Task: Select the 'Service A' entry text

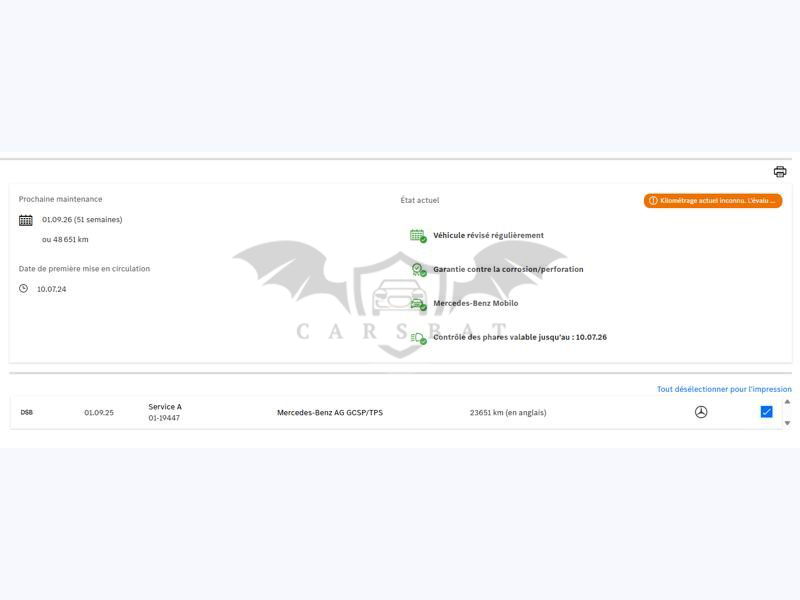Action: click(x=165, y=407)
